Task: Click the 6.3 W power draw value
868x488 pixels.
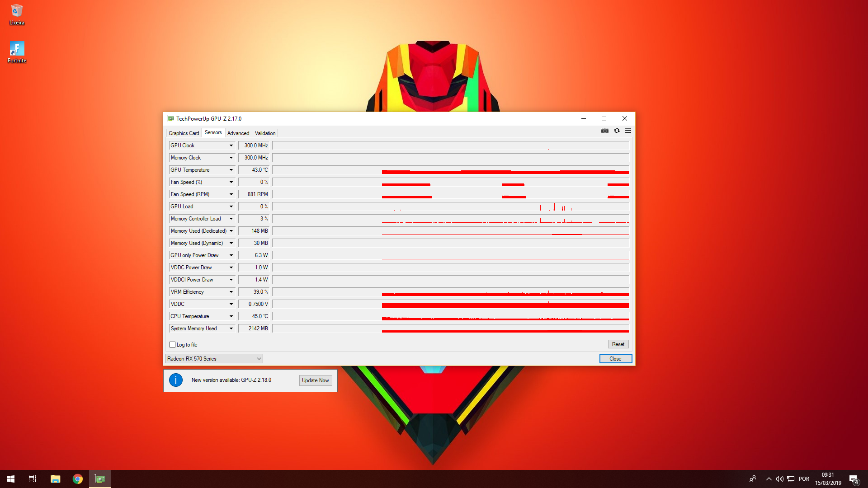Action: (x=254, y=255)
